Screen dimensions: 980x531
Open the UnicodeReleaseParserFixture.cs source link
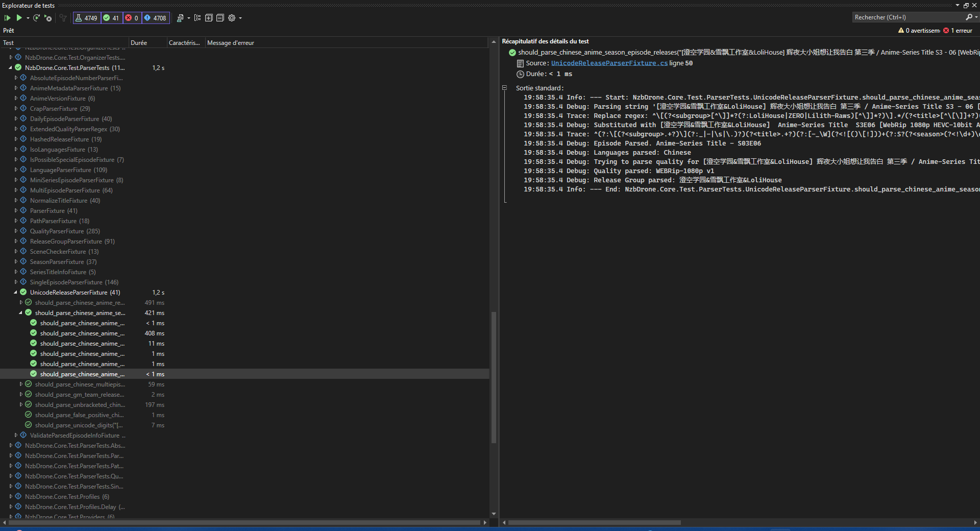pos(609,63)
